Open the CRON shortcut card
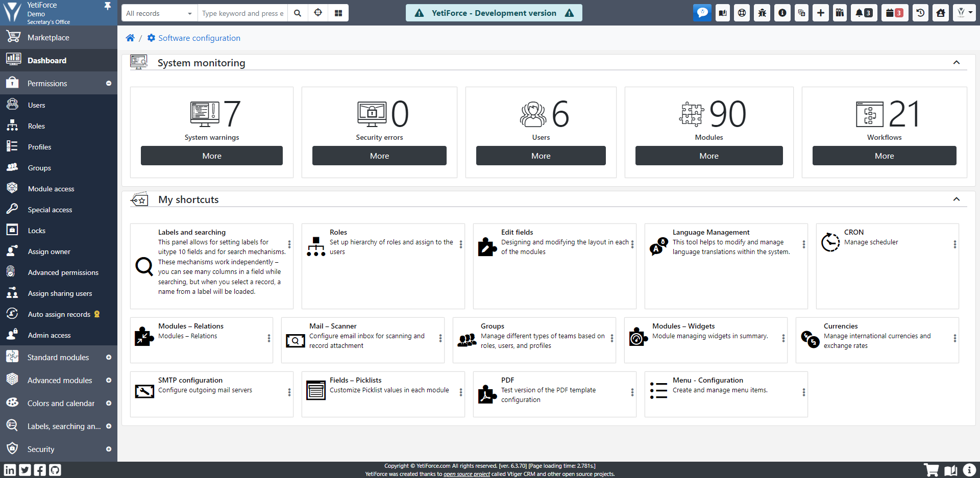The image size is (980, 478). (x=888, y=266)
